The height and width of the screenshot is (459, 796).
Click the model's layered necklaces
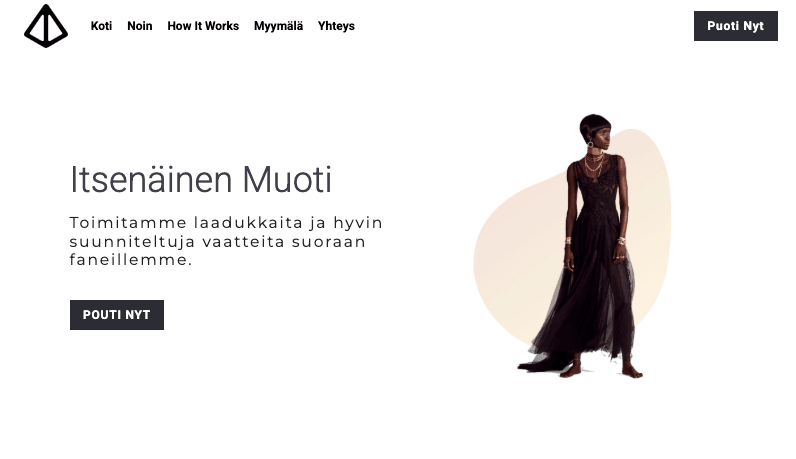pyautogui.click(x=593, y=161)
